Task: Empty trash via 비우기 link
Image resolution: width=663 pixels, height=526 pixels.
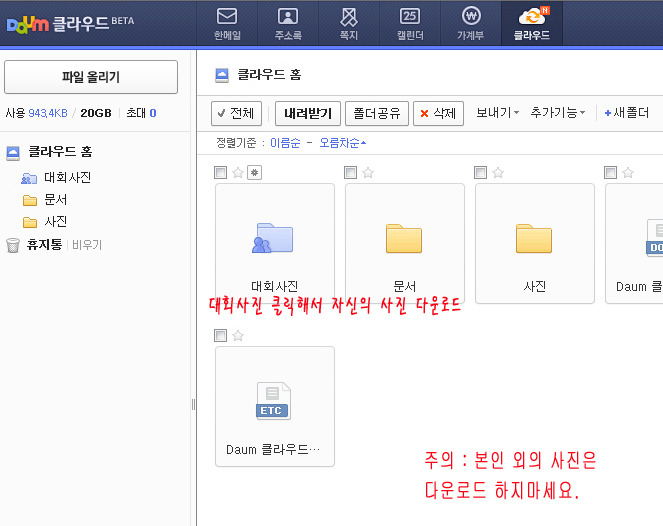Action: click(x=87, y=245)
